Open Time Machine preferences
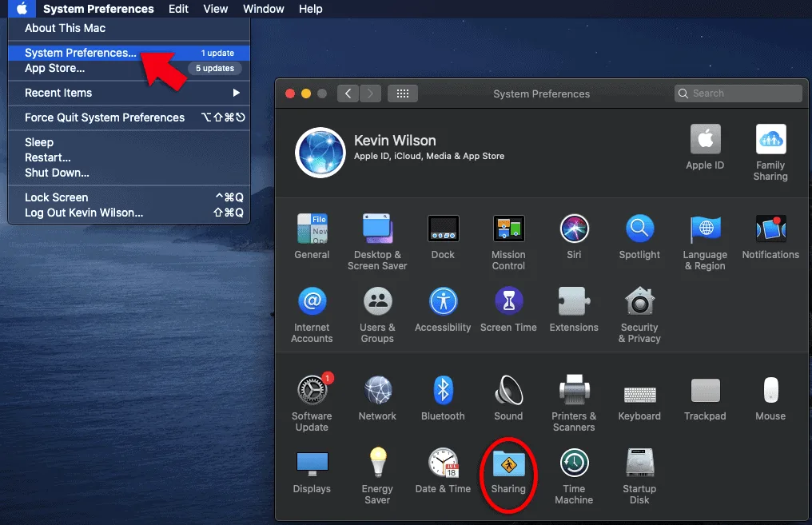 click(574, 475)
